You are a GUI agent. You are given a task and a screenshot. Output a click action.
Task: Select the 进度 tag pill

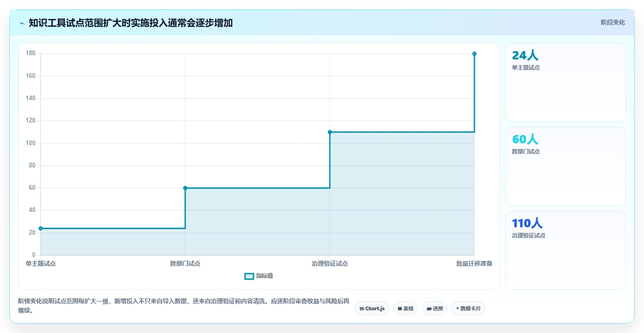435,308
